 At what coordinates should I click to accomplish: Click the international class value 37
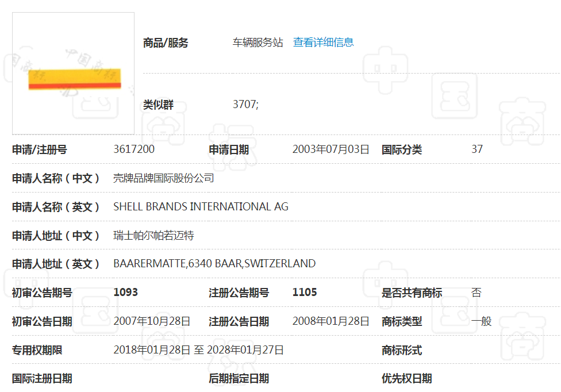(x=477, y=149)
